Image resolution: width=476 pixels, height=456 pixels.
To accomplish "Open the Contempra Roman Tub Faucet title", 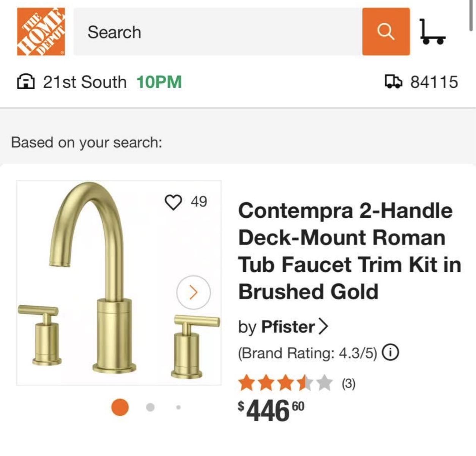I will click(349, 251).
